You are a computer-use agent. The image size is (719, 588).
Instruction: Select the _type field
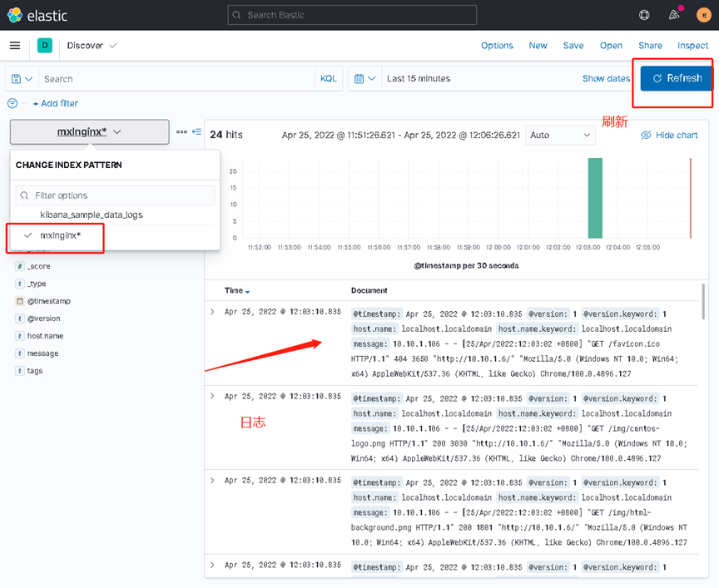37,284
